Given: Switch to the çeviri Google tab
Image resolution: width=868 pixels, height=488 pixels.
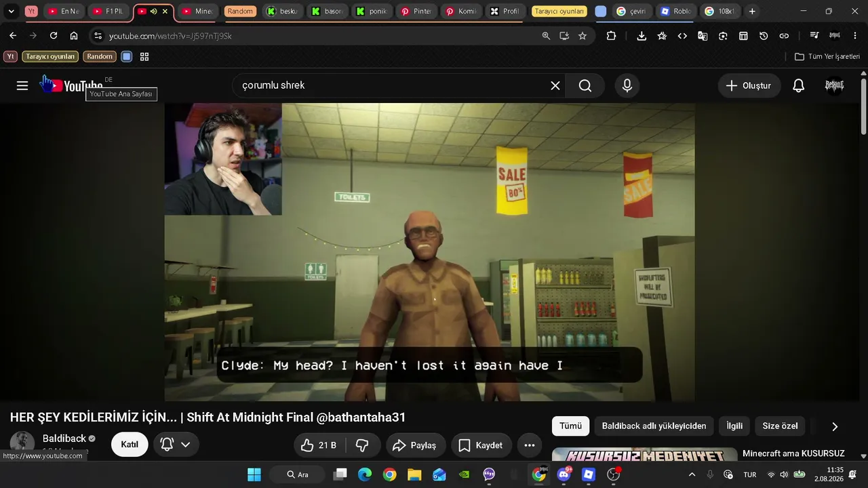Looking at the screenshot, I should click(632, 12).
